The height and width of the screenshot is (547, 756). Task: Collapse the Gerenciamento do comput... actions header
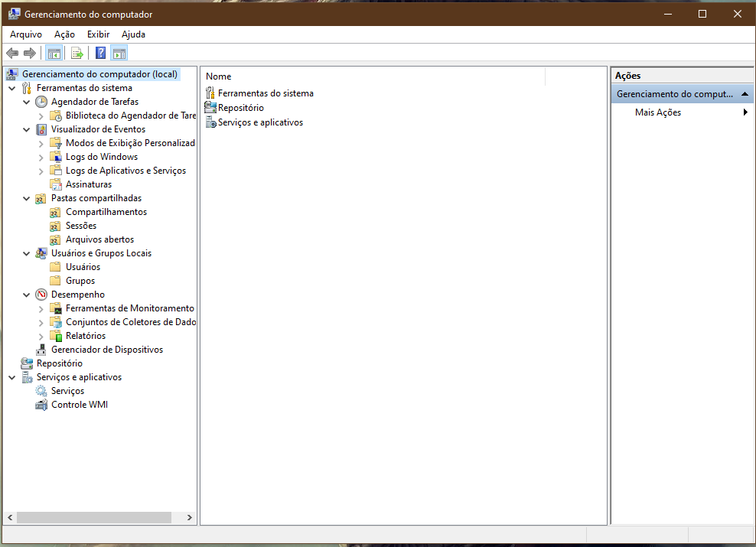745,94
